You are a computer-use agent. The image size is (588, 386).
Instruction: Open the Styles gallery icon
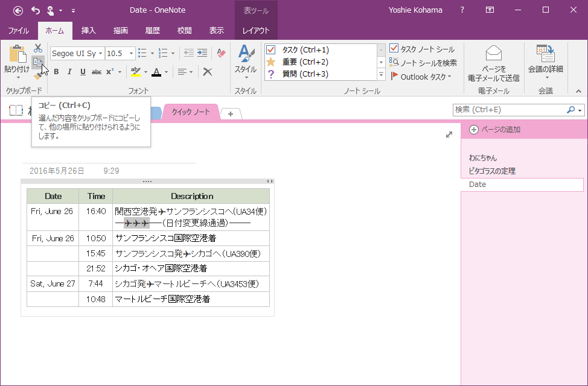coord(246,54)
